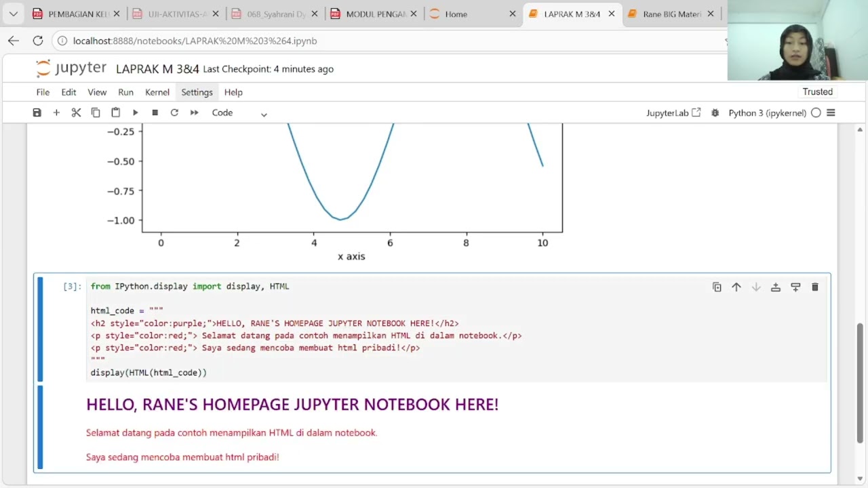
Task: Open the Kernel menu
Action: tap(157, 92)
